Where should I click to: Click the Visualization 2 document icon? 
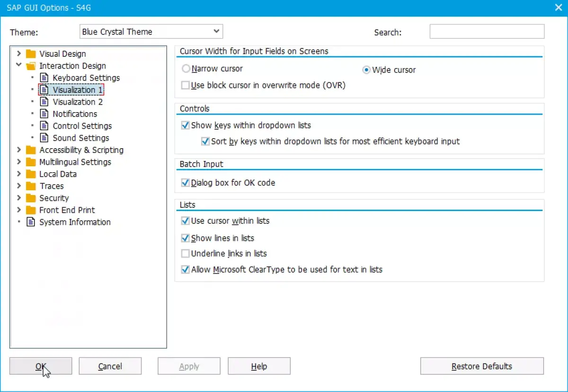44,102
